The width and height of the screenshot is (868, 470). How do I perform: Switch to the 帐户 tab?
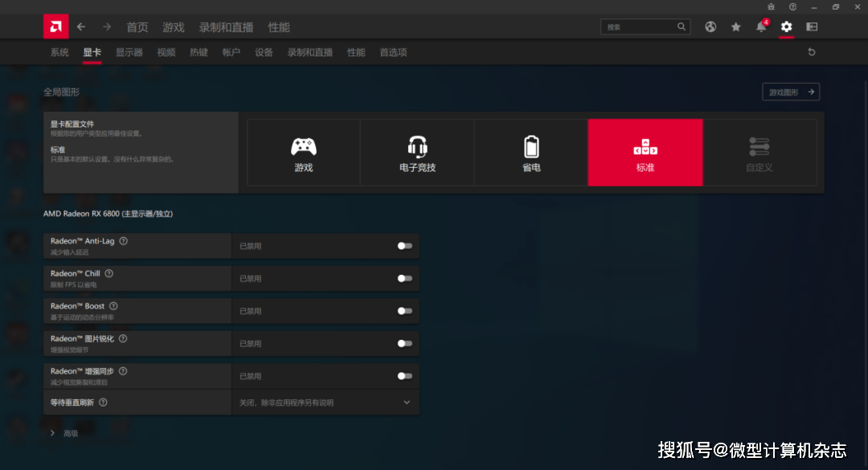point(231,52)
